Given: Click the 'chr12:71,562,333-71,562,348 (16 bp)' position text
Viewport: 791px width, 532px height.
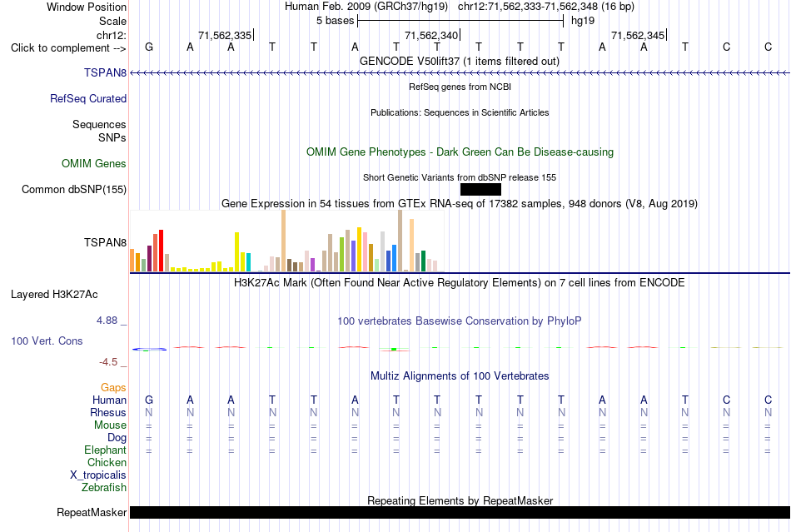Looking at the screenshot, I should pyautogui.click(x=546, y=7).
